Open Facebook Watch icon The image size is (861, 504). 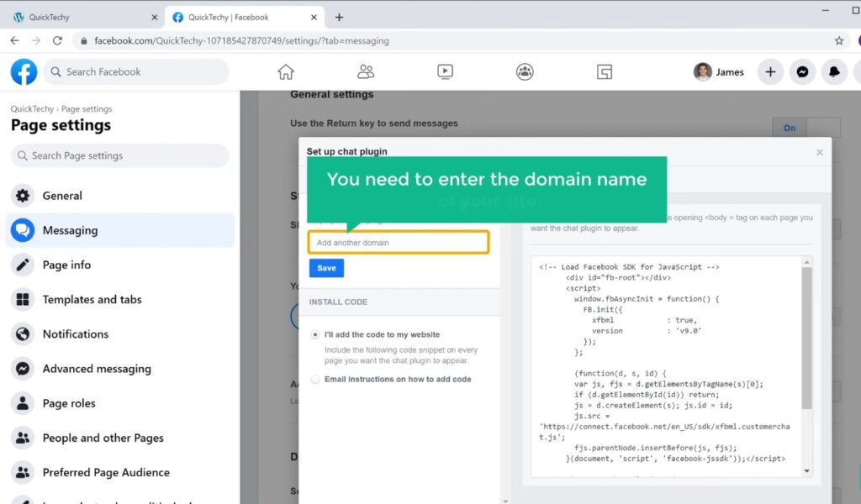click(x=445, y=71)
